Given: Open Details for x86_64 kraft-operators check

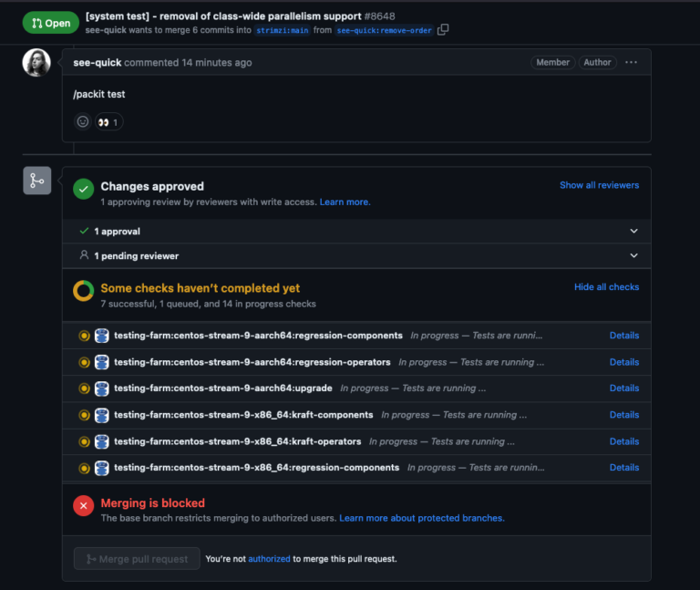Looking at the screenshot, I should [624, 441].
